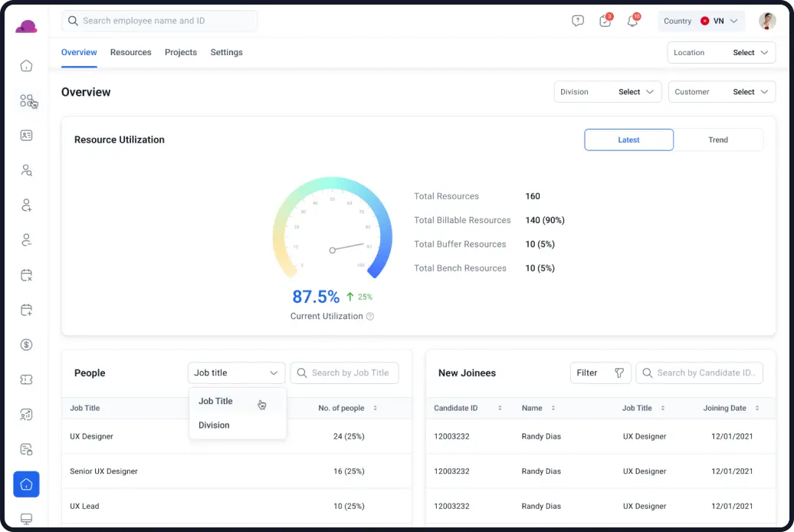The height and width of the screenshot is (532, 794).
Task: Switch to Latest utilization view
Action: click(629, 140)
